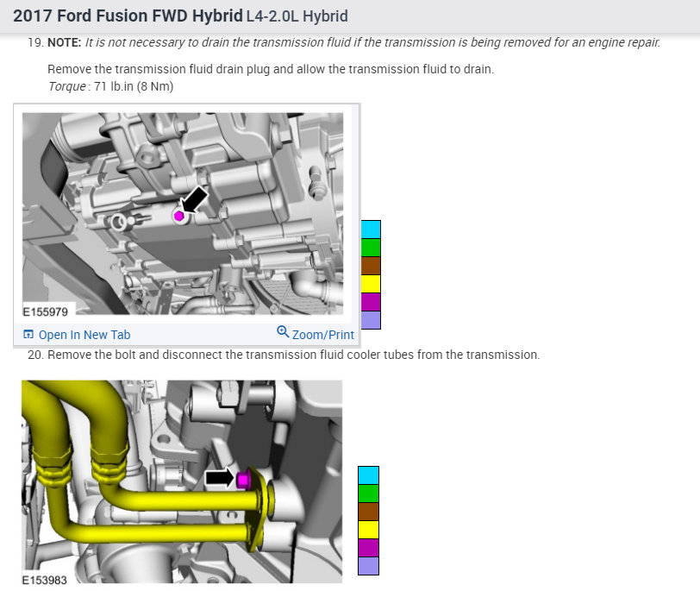Click the Open In New Tab link

(84, 335)
